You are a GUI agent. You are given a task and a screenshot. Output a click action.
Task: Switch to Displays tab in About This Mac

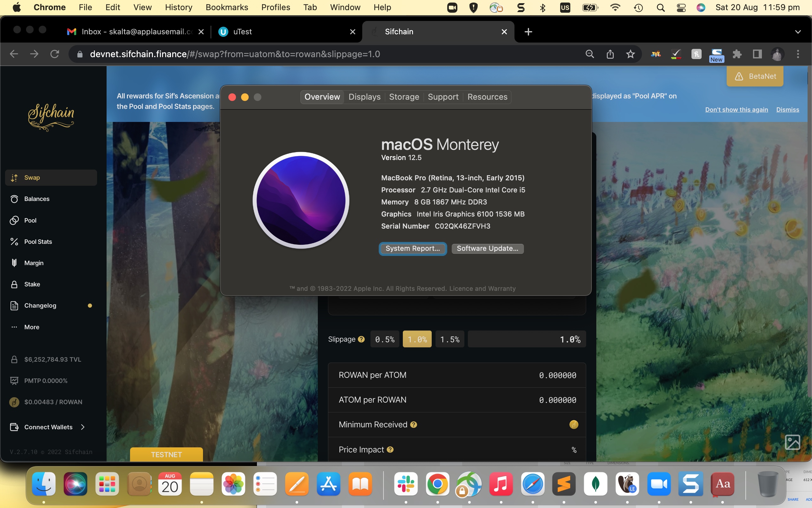coord(364,97)
